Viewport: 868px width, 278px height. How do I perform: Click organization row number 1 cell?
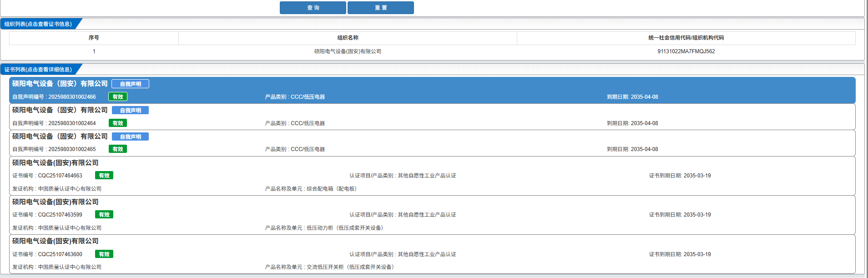tap(94, 51)
